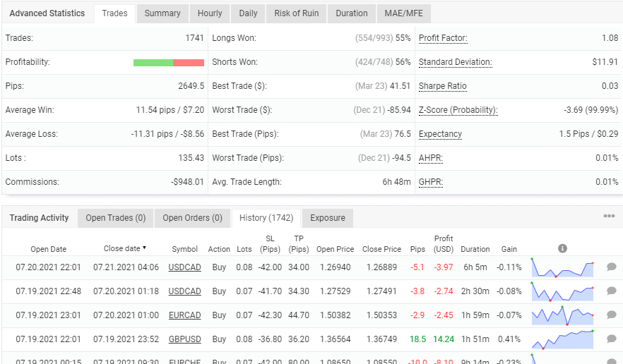Click the info icon above the charts column
Viewport: 623px width, 364px height.
[562, 248]
